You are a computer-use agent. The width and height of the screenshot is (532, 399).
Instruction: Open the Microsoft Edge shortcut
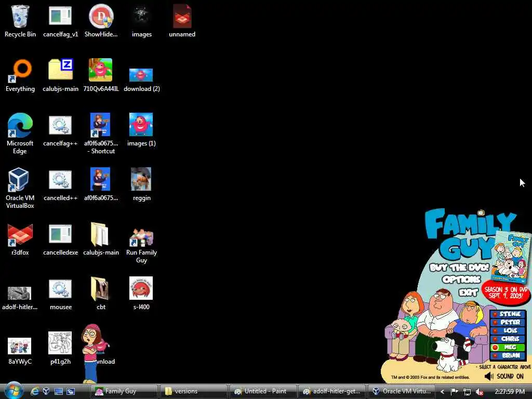pyautogui.click(x=20, y=134)
